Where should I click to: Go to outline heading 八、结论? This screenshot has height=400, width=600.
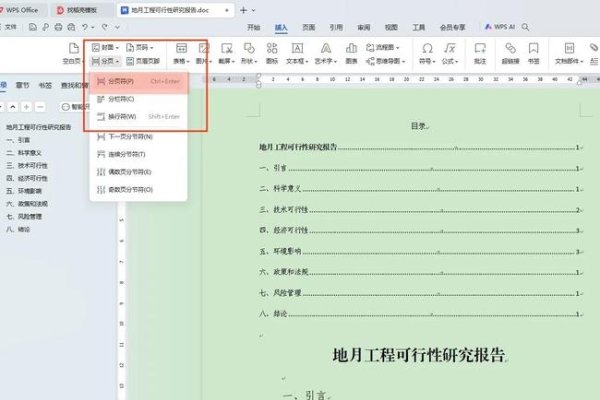coord(18,229)
